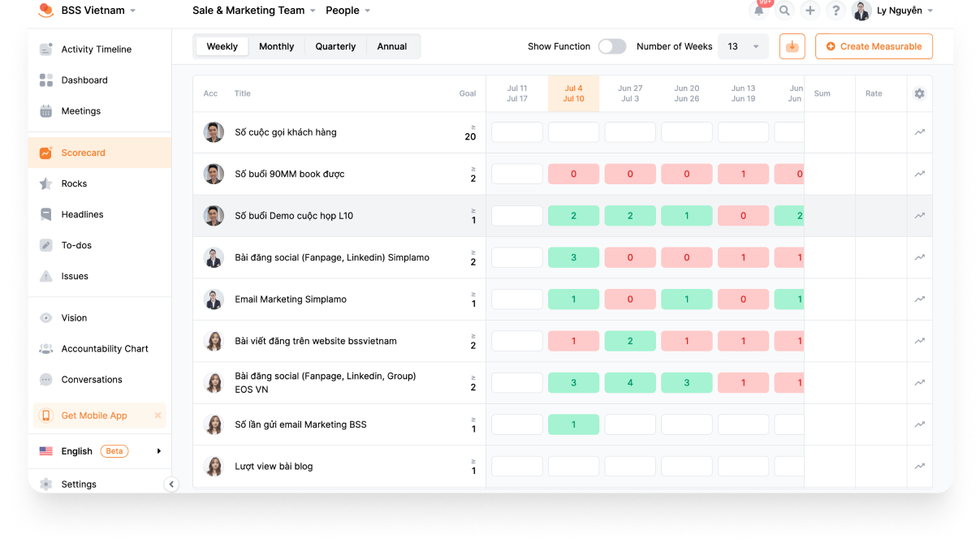Open Meetings in sidebar
Screen dimensions: 980x547
coord(101,111)
